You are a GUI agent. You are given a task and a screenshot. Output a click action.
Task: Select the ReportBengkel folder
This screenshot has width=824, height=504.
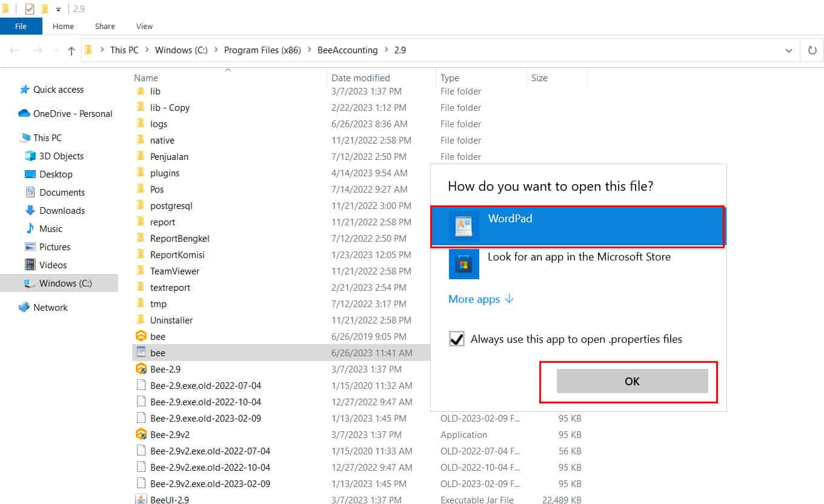pyautogui.click(x=180, y=239)
